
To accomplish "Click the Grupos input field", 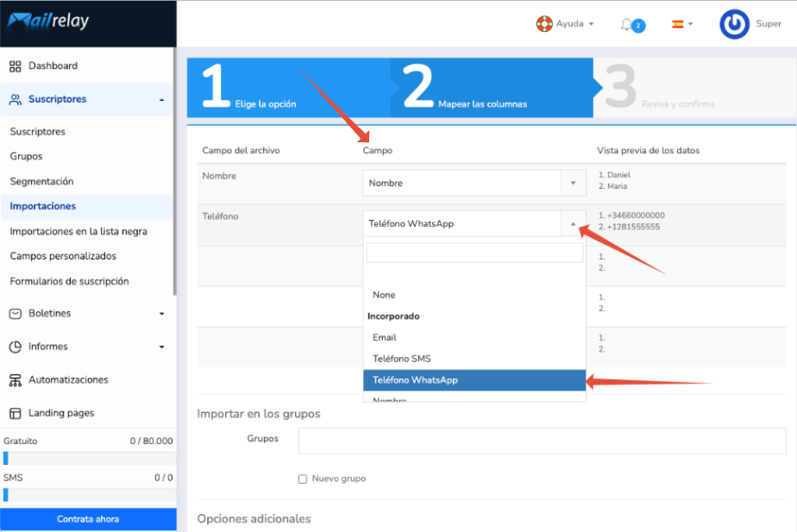I will tap(542, 441).
